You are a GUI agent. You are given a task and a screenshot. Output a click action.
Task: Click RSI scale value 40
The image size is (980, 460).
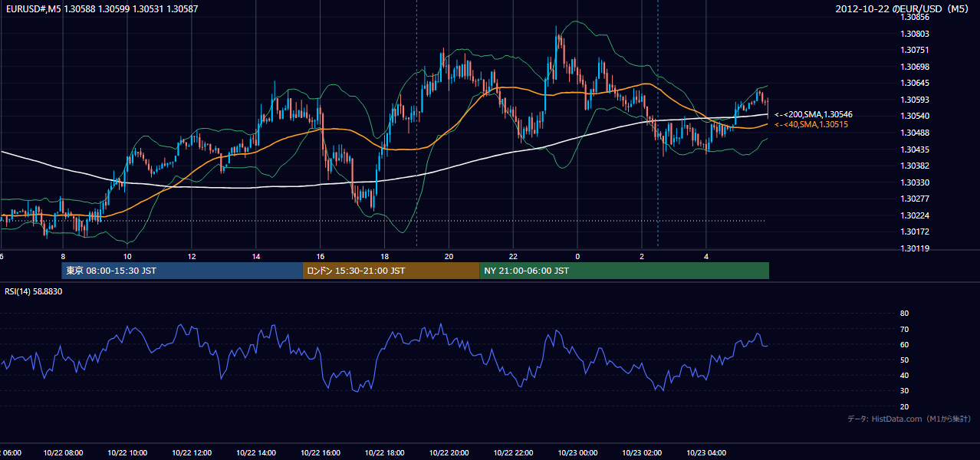[904, 375]
